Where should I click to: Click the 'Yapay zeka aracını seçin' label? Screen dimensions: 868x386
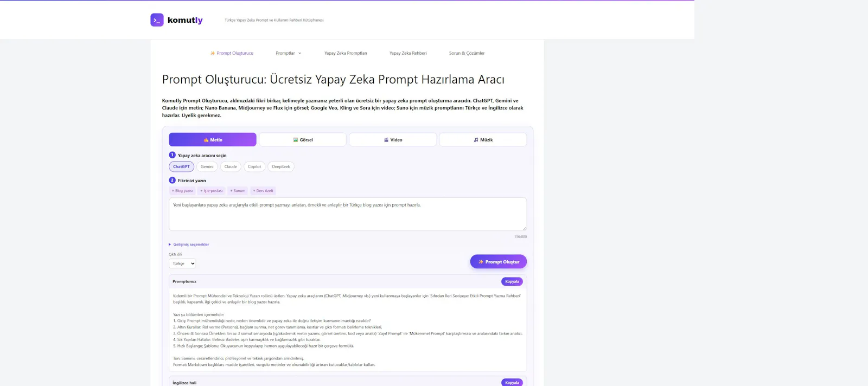click(x=202, y=156)
